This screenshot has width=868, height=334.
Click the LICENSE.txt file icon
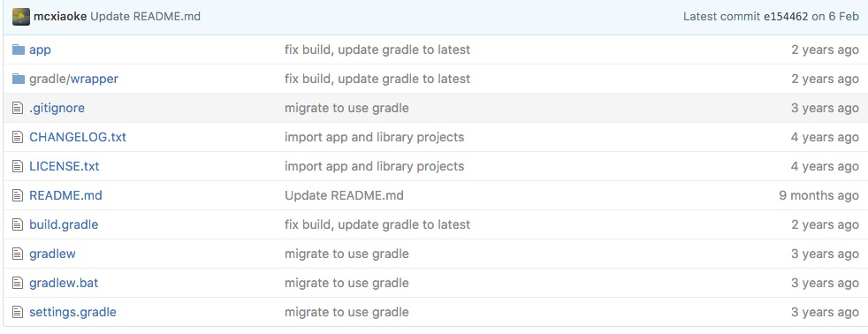[18, 166]
